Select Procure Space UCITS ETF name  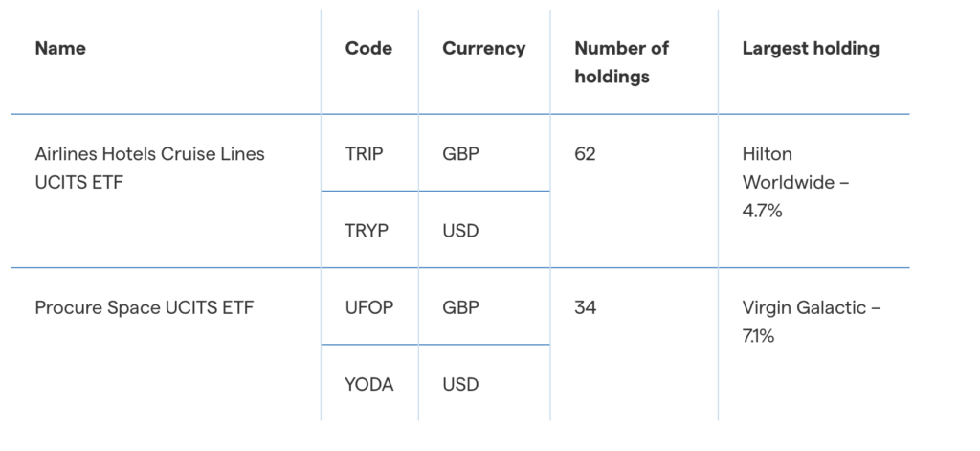coord(144,308)
